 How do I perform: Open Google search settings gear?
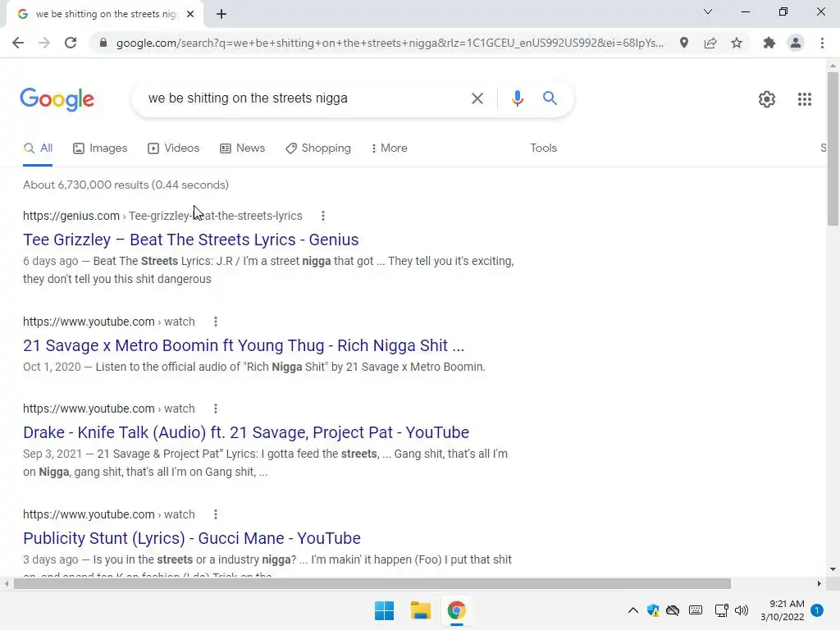pyautogui.click(x=767, y=99)
